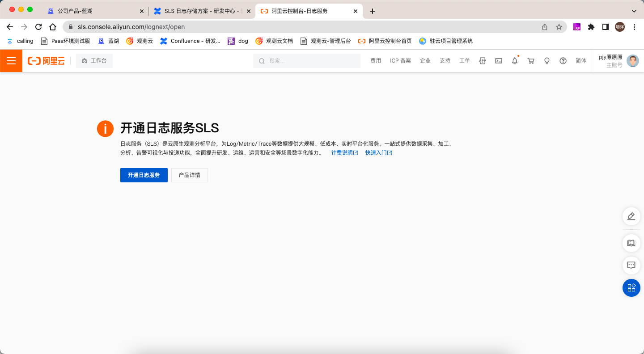
Task: Click the blue grid floating button
Action: 631,288
